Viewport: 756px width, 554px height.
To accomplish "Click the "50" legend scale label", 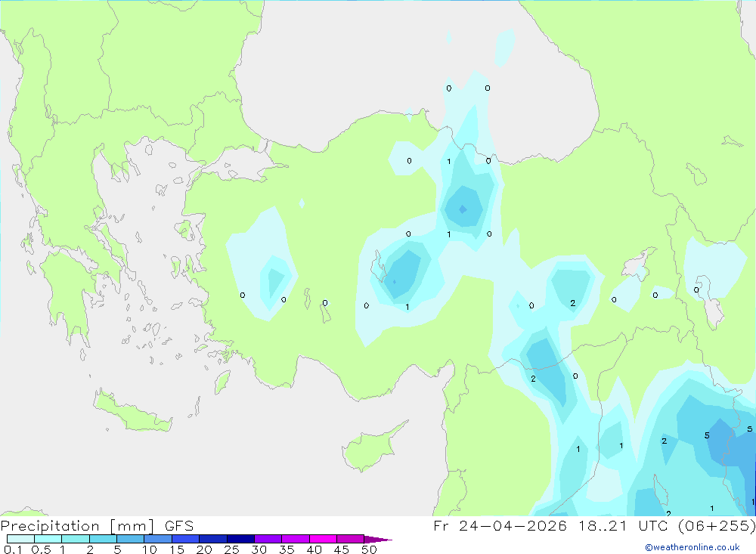I will [x=370, y=549].
